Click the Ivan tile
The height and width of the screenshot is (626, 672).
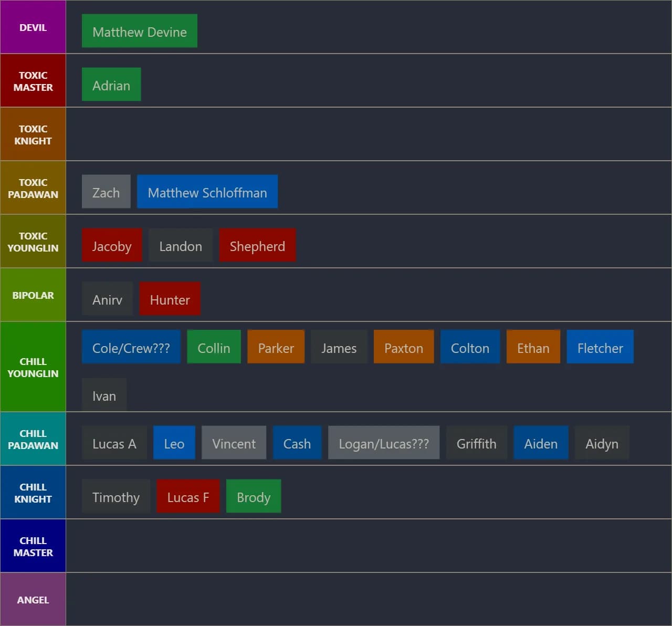[104, 395]
